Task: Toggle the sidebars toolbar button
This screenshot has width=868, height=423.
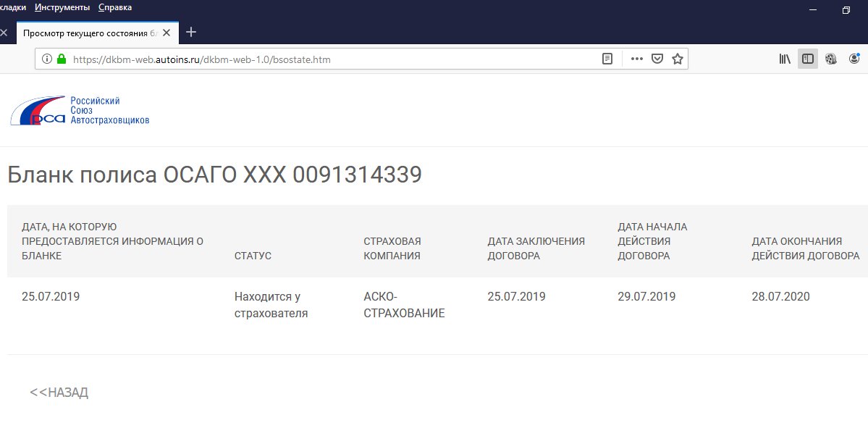Action: point(808,59)
